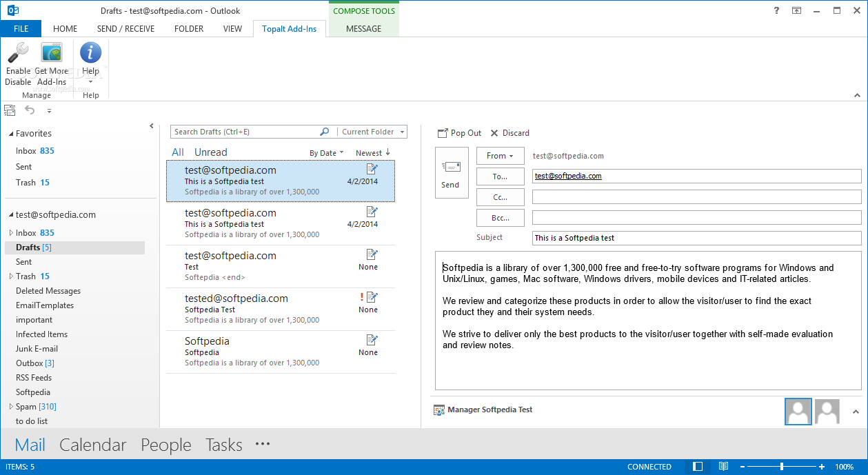Screen dimensions: 868x475
Task: Click the Search Drafts input field
Action: click(x=245, y=132)
